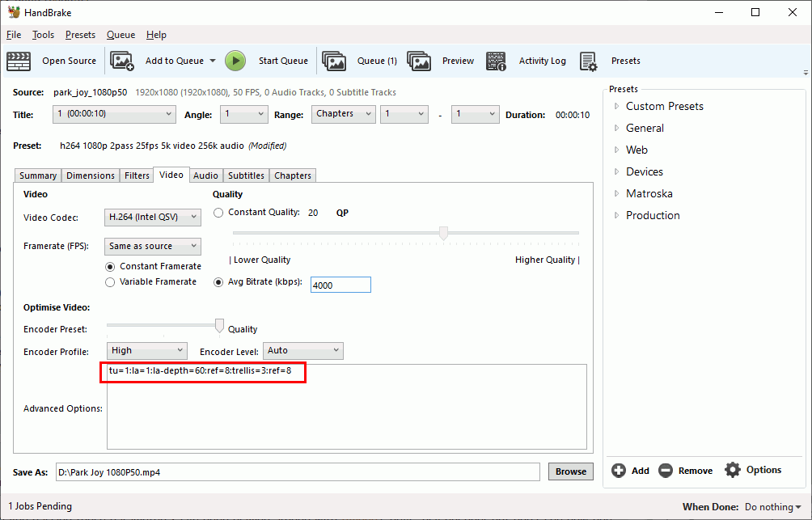The width and height of the screenshot is (812, 520).
Task: Click the Activity Log label
Action: click(x=542, y=61)
